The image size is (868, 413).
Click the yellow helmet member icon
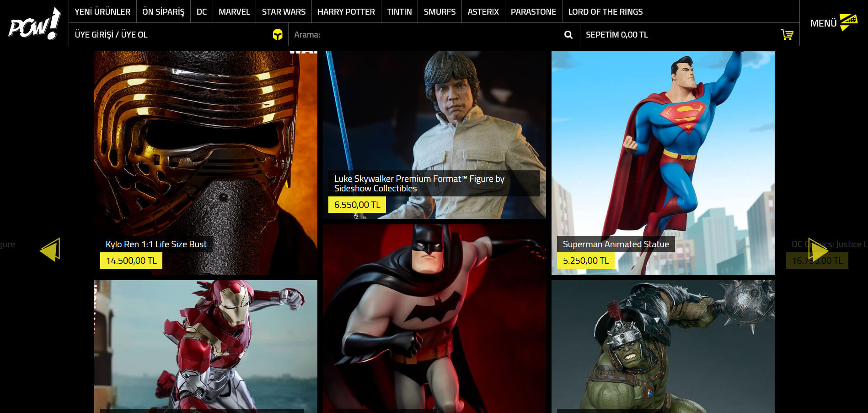click(277, 35)
